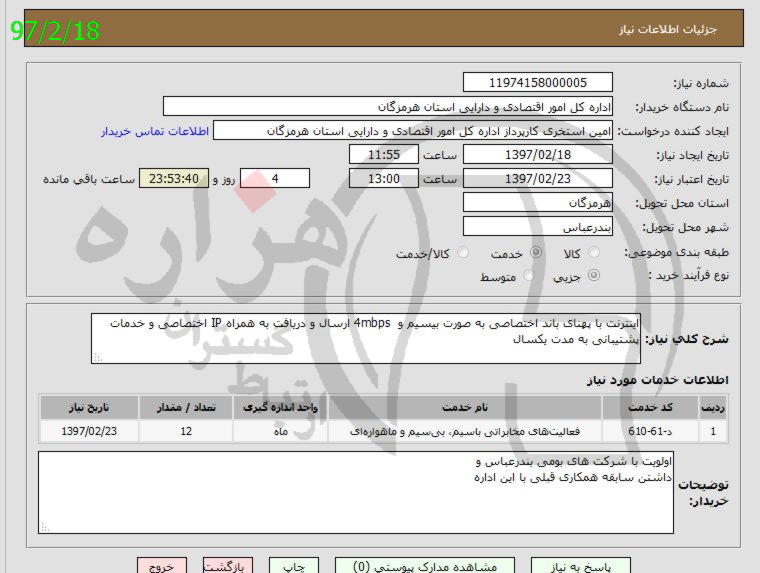760x573 pixels.
Task: Select the 'متوسط' purchase type radio
Action: (x=528, y=275)
